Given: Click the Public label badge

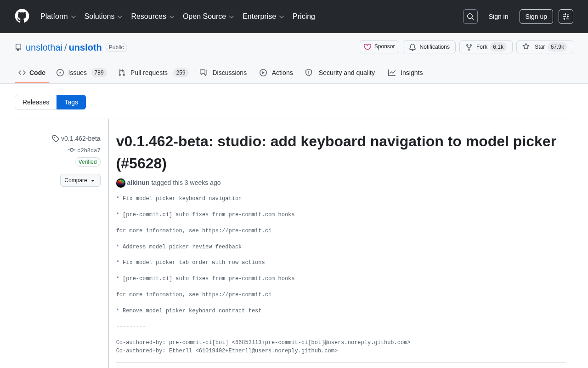Looking at the screenshot, I should click(x=116, y=47).
